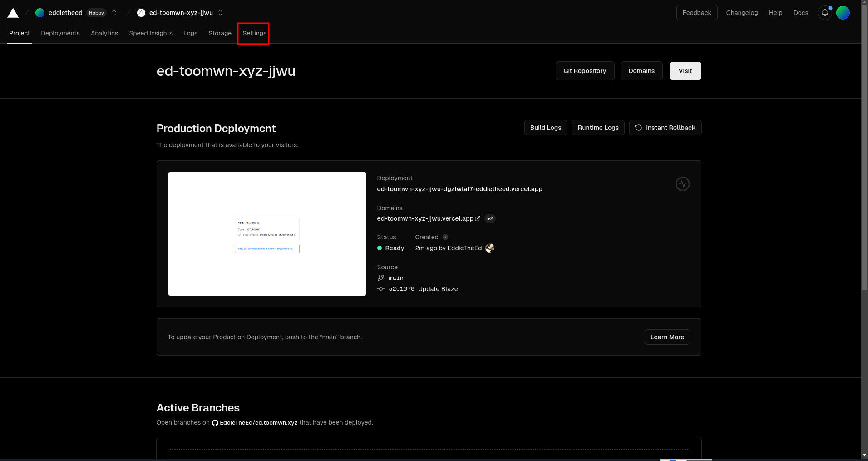Expand the project switcher chevron
This screenshot has width=868, height=461.
coord(221,13)
